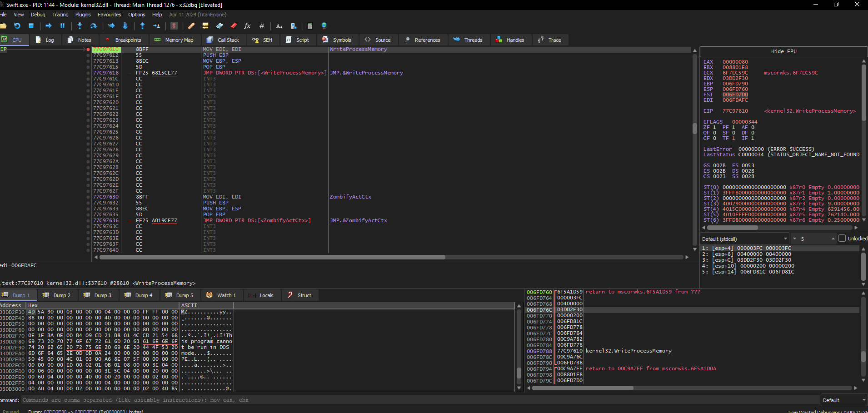
Task: Open the Watch 1 tab
Action: tap(221, 295)
